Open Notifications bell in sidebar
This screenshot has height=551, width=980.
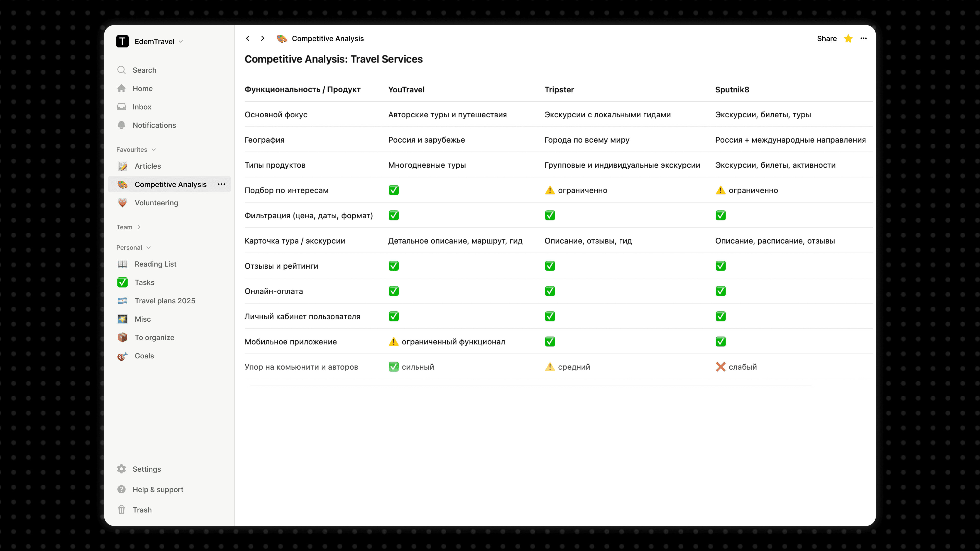(x=121, y=125)
